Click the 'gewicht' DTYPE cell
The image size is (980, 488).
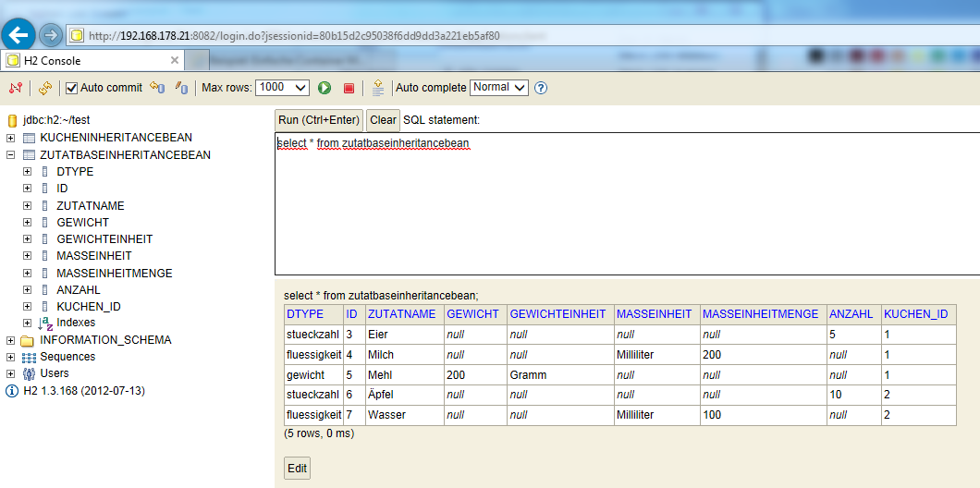point(313,375)
